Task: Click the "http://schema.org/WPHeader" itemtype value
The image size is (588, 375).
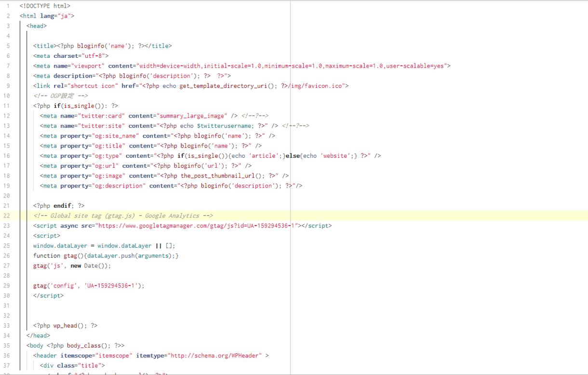Action: click(214, 356)
